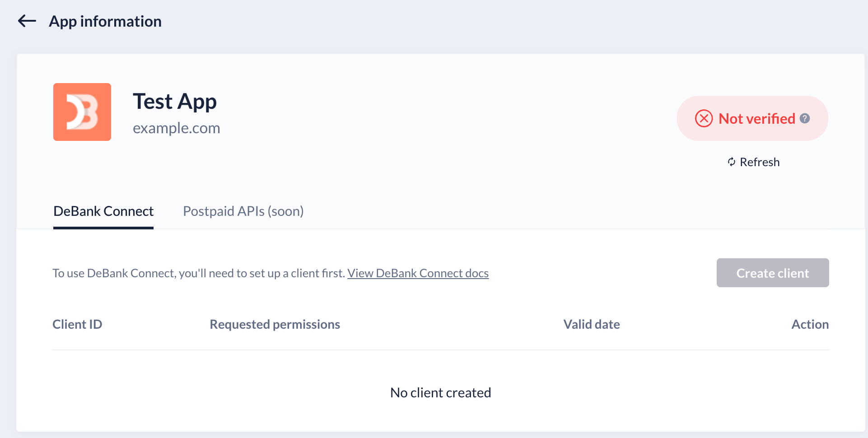Screen dimensions: 868x438
Task: Click the No client created message
Action: click(x=441, y=393)
